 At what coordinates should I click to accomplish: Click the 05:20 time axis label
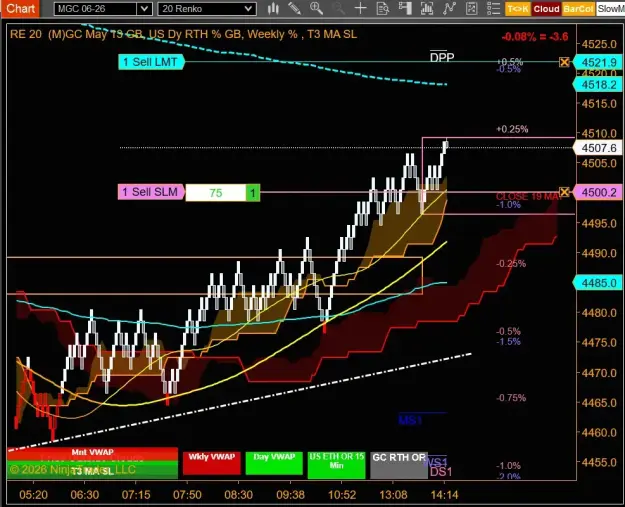(33, 495)
